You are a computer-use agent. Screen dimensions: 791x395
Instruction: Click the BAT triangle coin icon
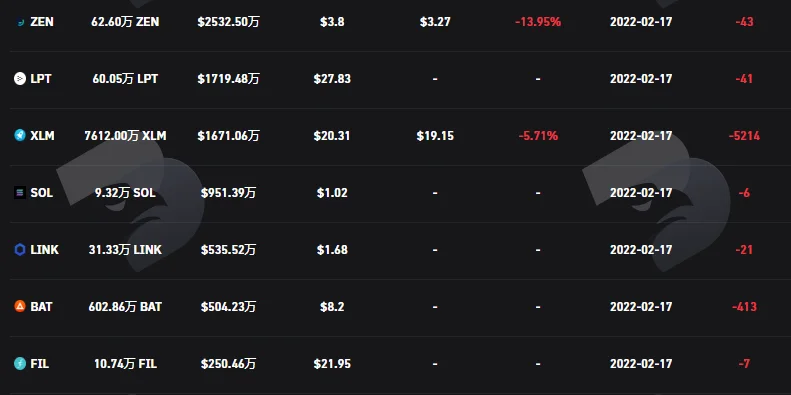(x=20, y=307)
